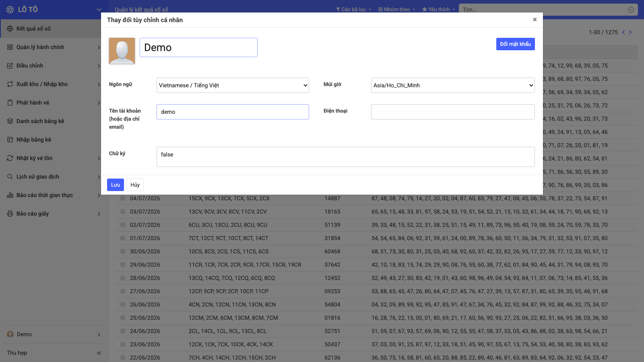Open the Kết quả xổ số globe icon
Viewport: 644px width, 362px height.
point(10,29)
